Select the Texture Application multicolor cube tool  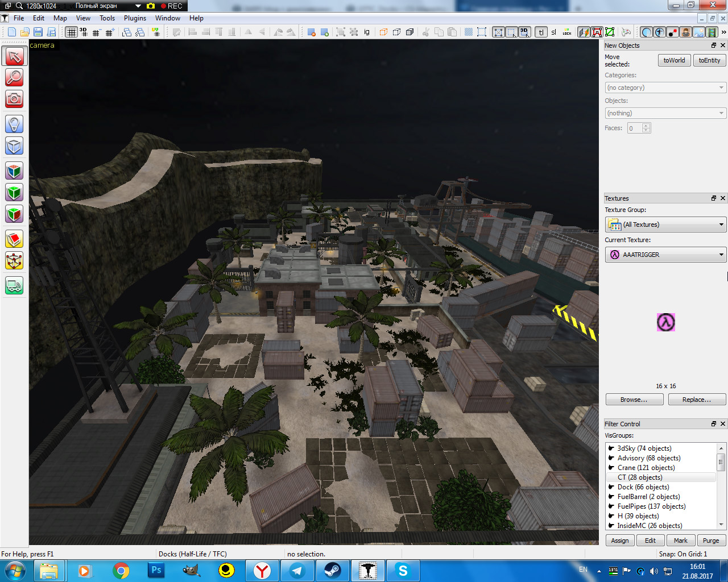point(14,171)
